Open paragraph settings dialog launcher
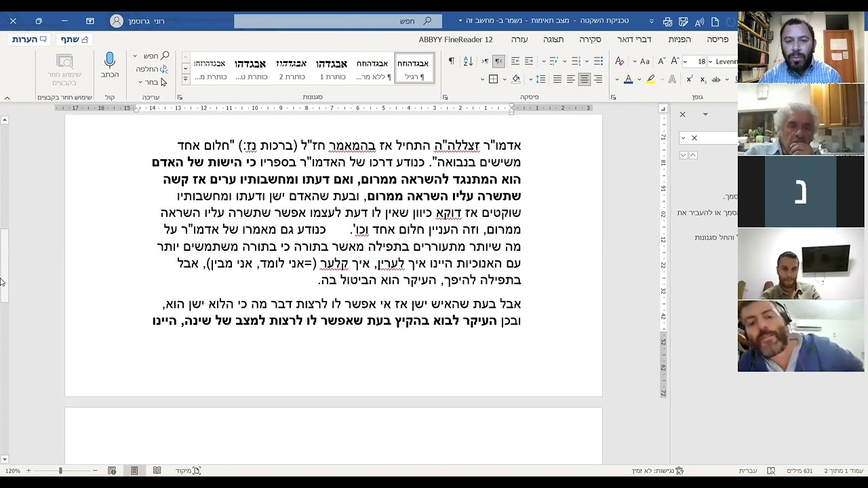Viewport: 868px width, 488px height. pyautogui.click(x=445, y=97)
